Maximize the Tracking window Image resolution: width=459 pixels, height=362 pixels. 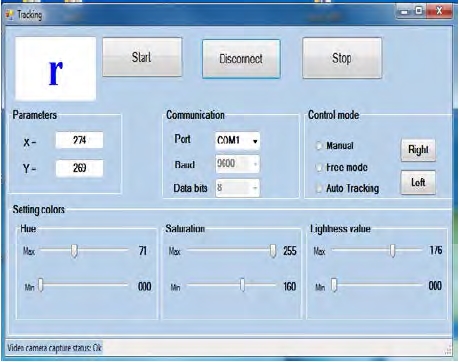click(x=419, y=11)
